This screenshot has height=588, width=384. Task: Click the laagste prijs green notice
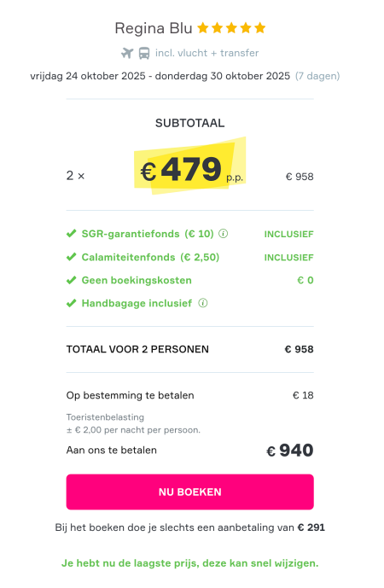(x=189, y=563)
